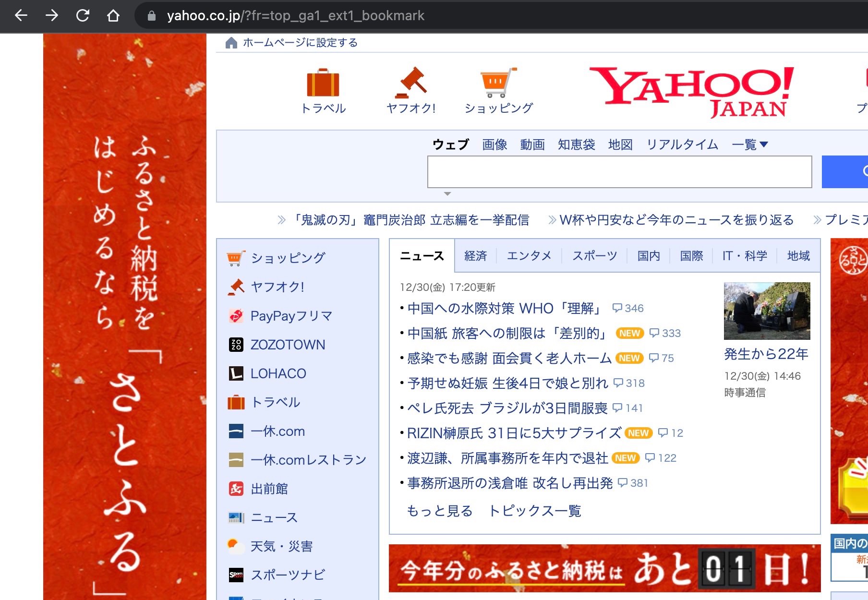Expand the 一覧 search category dropdown

(x=750, y=144)
